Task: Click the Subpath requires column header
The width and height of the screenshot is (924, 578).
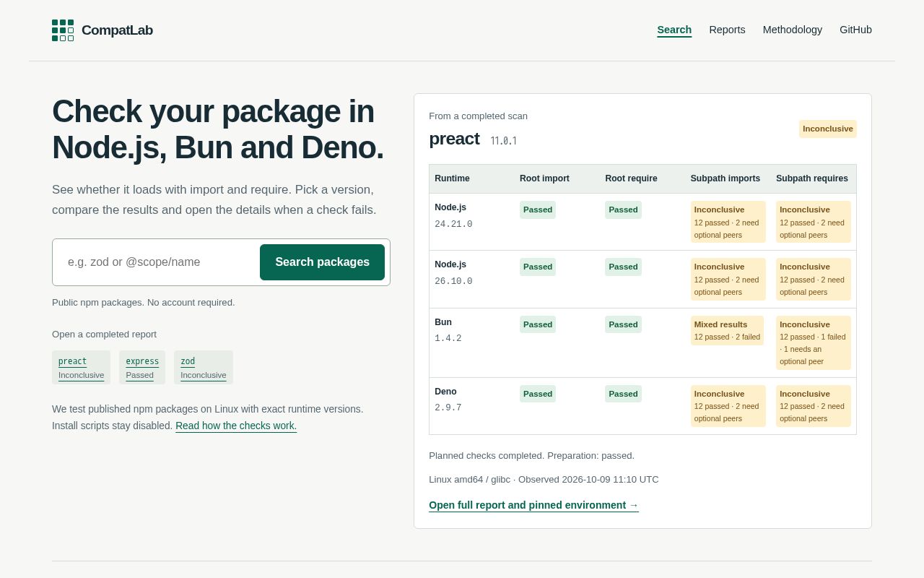Action: 812,178
